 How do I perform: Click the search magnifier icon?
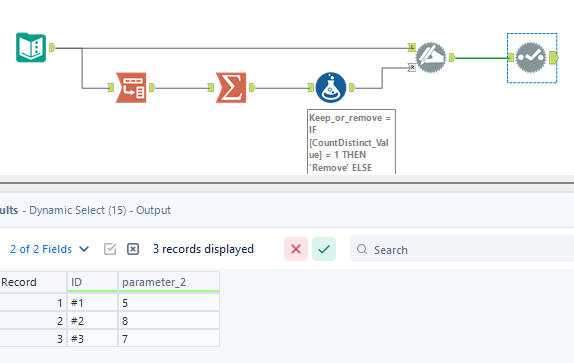click(x=362, y=249)
